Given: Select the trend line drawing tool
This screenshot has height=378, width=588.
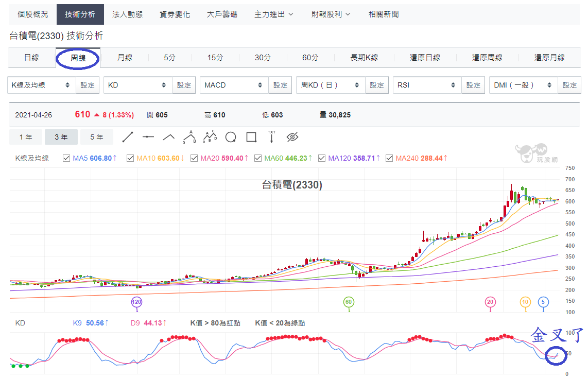Looking at the screenshot, I should coord(128,138).
